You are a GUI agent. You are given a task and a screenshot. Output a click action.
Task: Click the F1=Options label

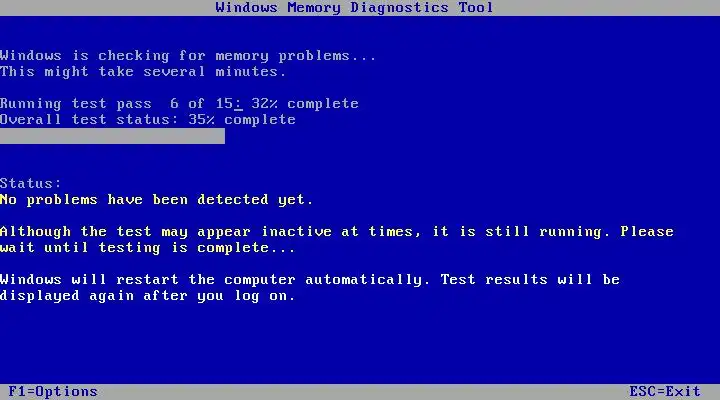point(53,392)
